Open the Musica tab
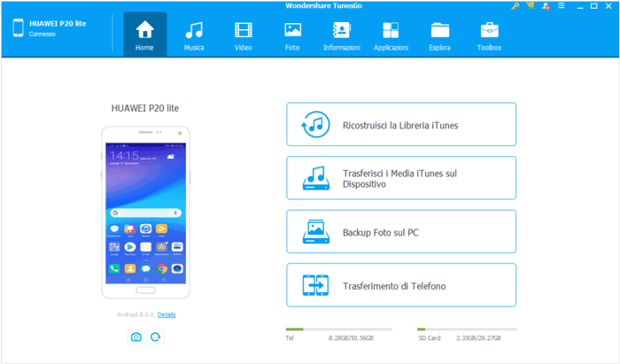This screenshot has width=620, height=364. coord(193,35)
